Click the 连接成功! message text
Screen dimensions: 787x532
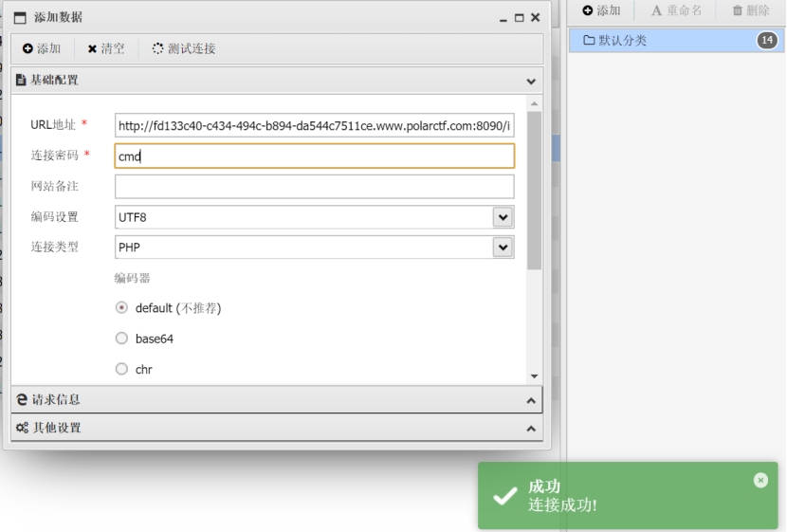pos(562,504)
